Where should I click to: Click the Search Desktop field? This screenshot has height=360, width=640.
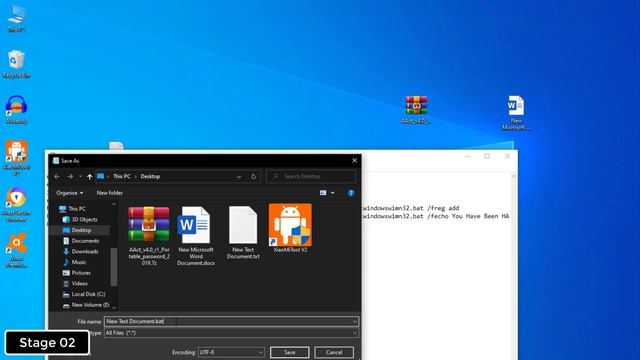311,176
